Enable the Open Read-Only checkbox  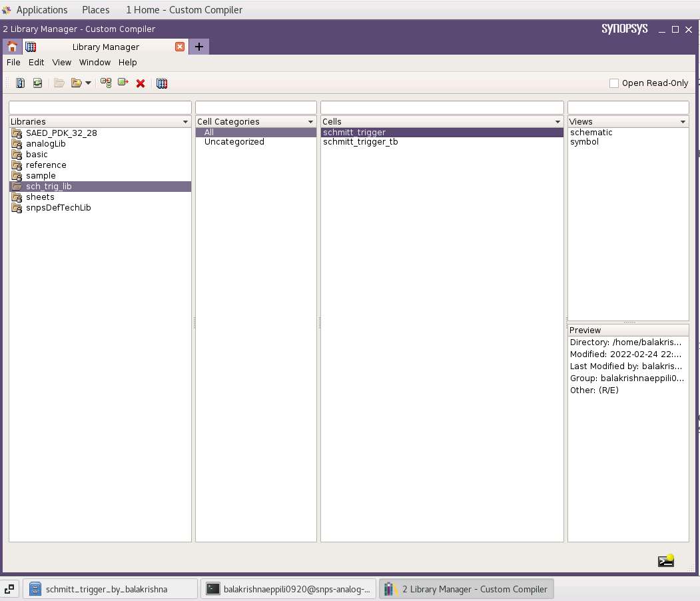click(613, 83)
